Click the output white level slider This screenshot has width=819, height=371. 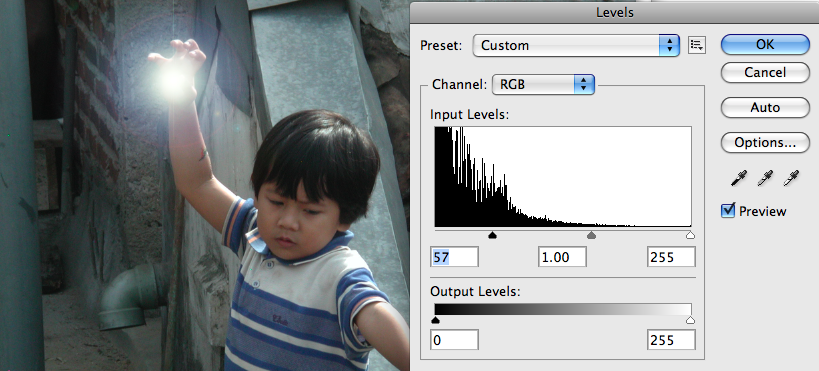pyautogui.click(x=691, y=320)
